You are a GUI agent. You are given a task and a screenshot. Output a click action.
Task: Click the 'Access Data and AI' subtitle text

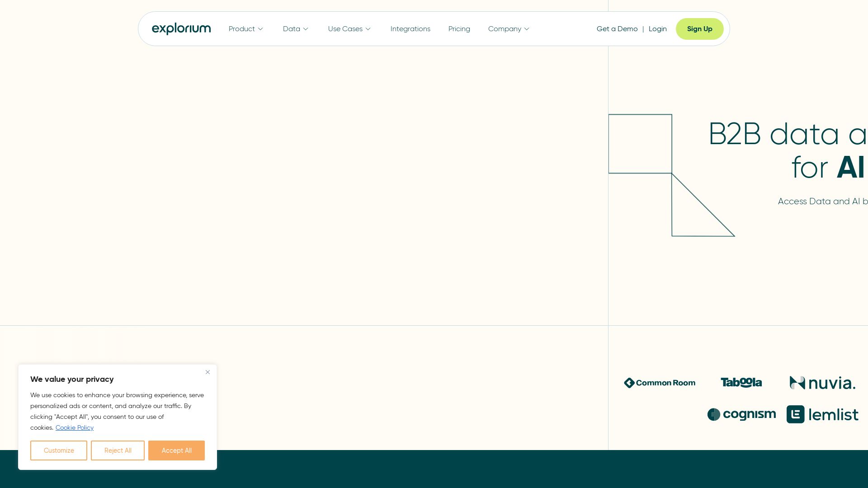coord(819,202)
